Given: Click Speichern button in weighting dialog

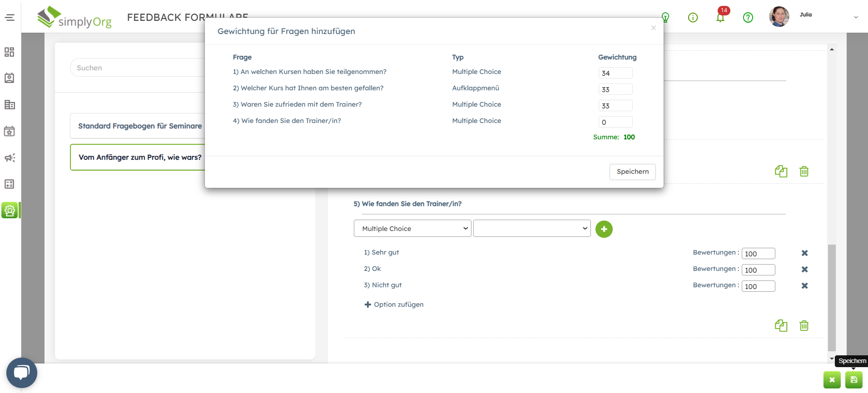Looking at the screenshot, I should point(632,172).
